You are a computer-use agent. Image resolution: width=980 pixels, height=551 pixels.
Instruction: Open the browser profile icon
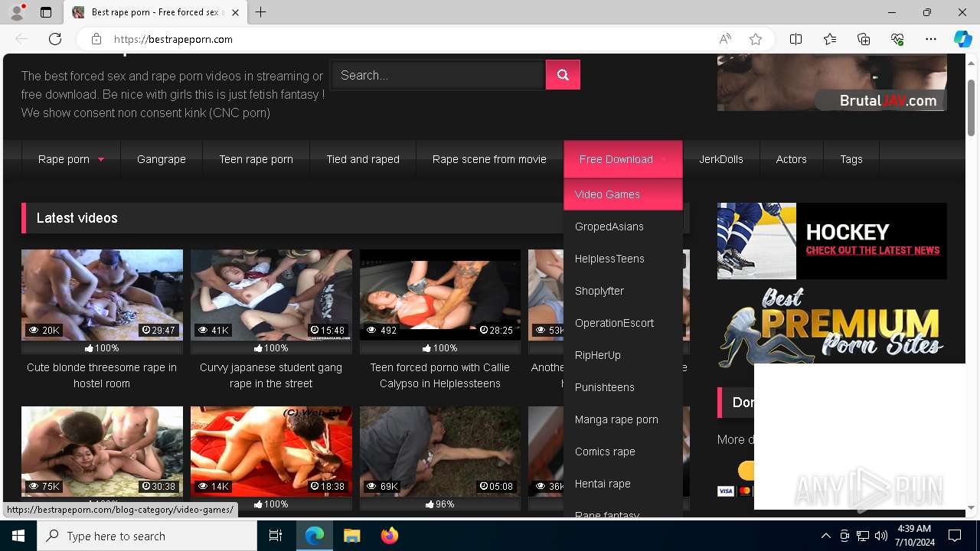[17, 12]
